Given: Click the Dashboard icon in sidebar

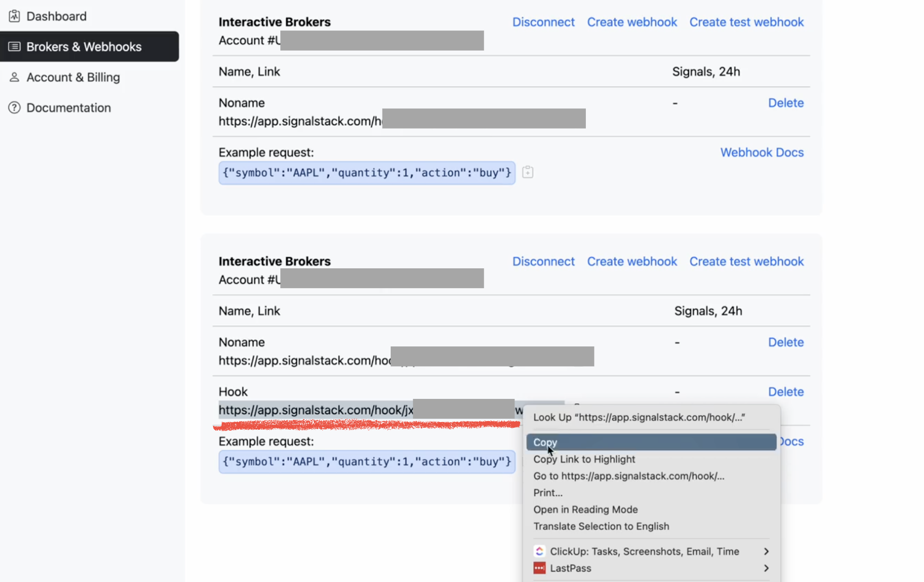Looking at the screenshot, I should point(14,16).
